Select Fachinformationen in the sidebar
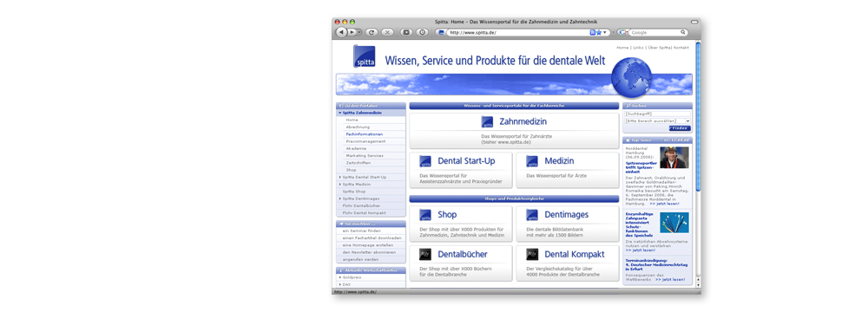 [365, 133]
